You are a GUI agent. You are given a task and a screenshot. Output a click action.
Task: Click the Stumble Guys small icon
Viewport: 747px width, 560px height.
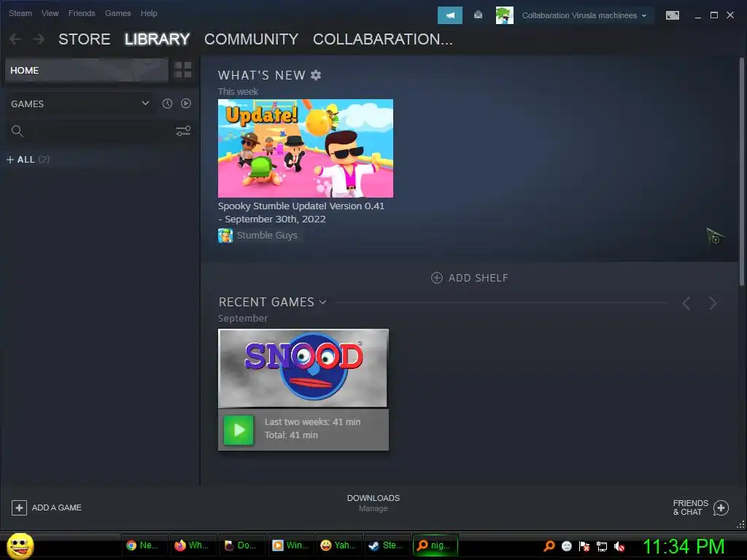tap(225, 236)
